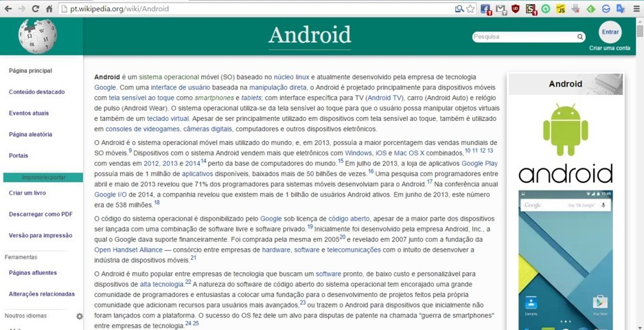
Task: Open the interface de usuário link
Action: pos(181,87)
